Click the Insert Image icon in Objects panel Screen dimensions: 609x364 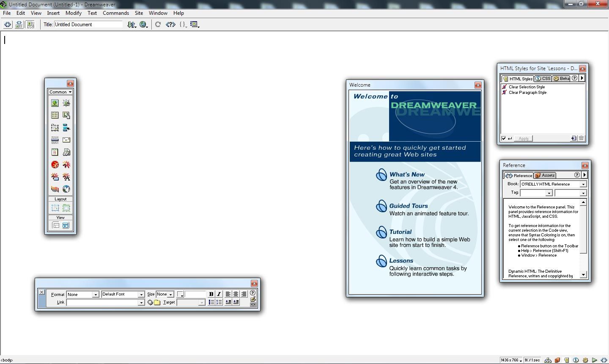(x=55, y=103)
